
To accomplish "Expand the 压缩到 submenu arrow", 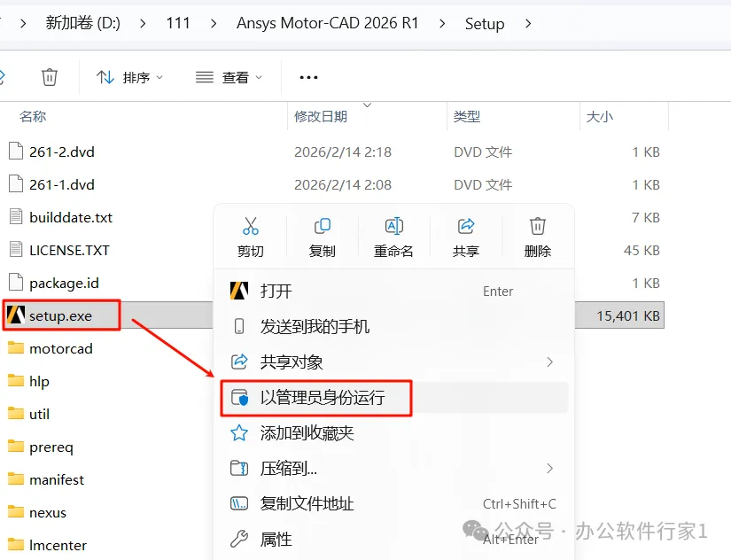I will coord(550,468).
